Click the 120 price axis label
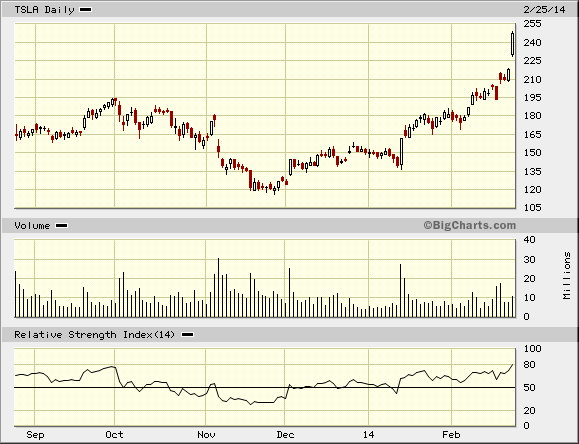 pos(532,189)
